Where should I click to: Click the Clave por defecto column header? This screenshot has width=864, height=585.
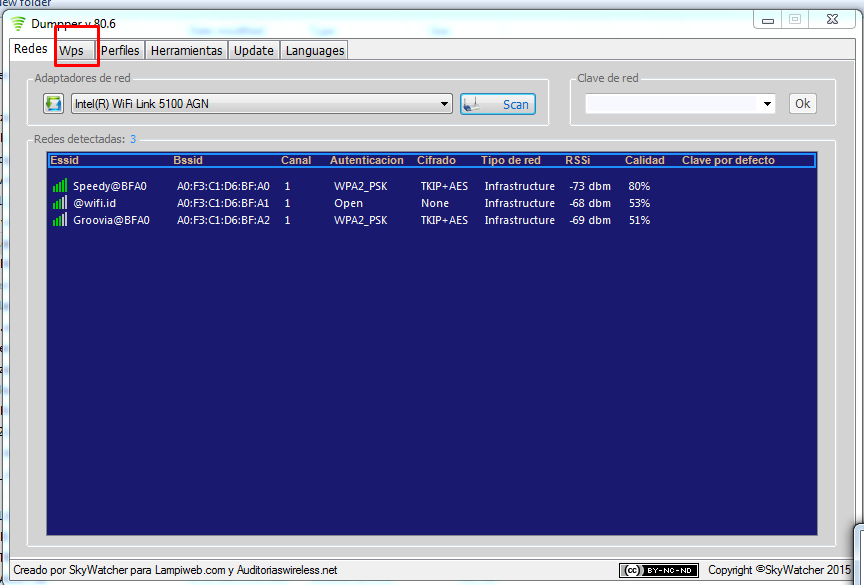pyautogui.click(x=728, y=160)
